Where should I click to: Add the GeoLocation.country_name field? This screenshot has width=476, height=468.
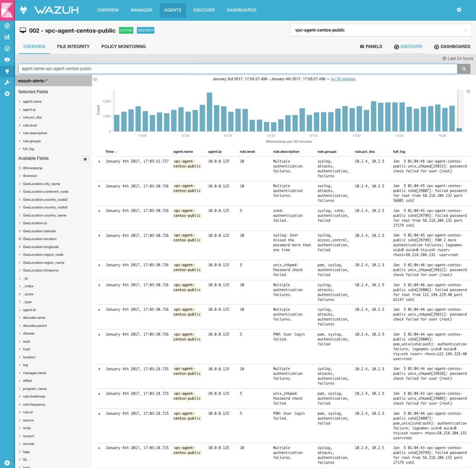[44, 215]
